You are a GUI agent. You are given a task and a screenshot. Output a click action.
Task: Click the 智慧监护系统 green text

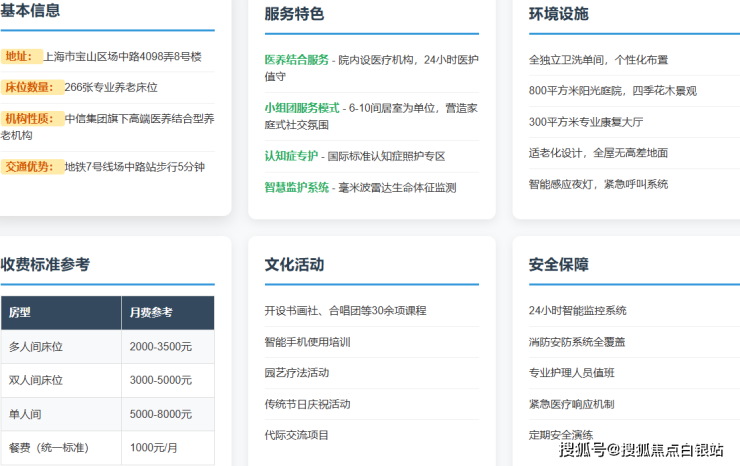click(x=296, y=187)
